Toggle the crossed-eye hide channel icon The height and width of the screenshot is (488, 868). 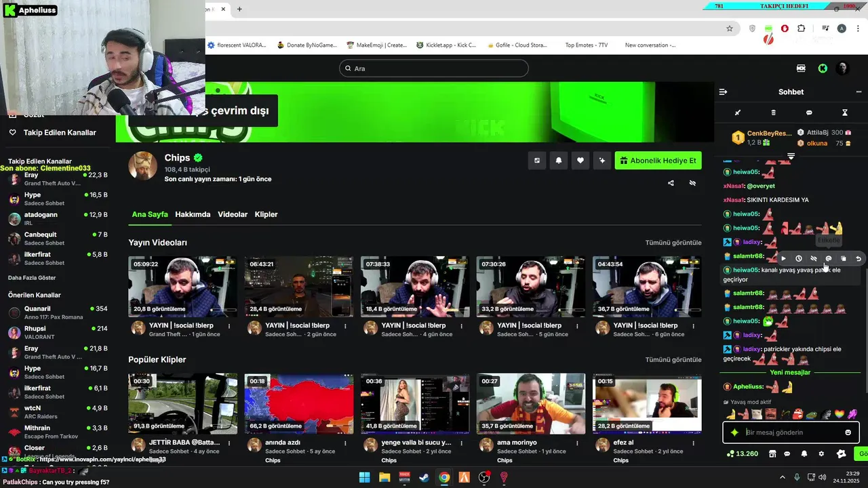coord(692,183)
